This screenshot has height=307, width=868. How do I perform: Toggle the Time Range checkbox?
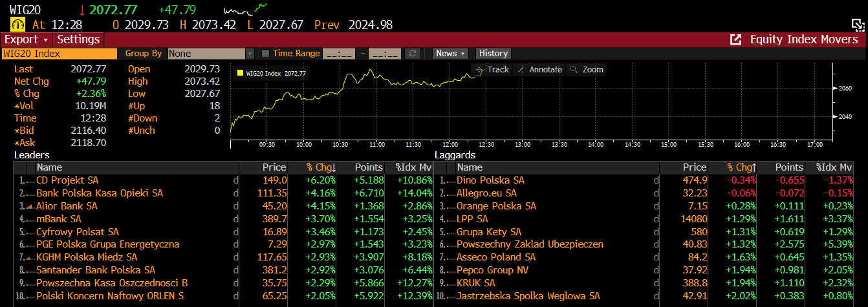point(265,54)
